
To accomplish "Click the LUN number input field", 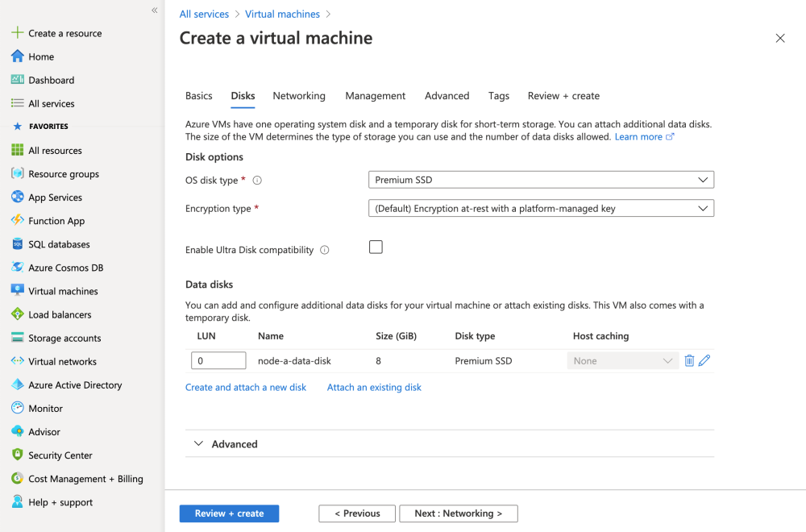I will 218,361.
